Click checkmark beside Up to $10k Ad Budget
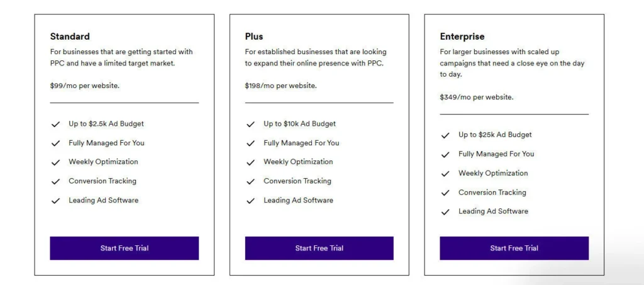 (x=251, y=125)
